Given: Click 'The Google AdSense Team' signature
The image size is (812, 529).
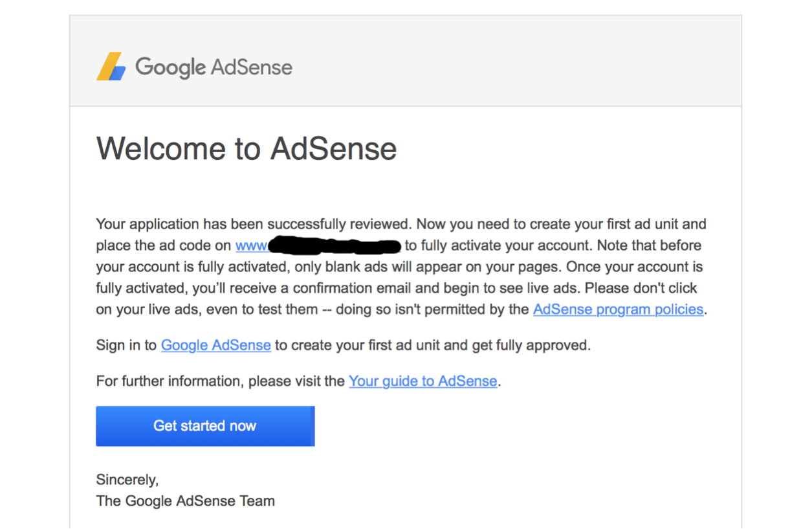Looking at the screenshot, I should 186,501.
